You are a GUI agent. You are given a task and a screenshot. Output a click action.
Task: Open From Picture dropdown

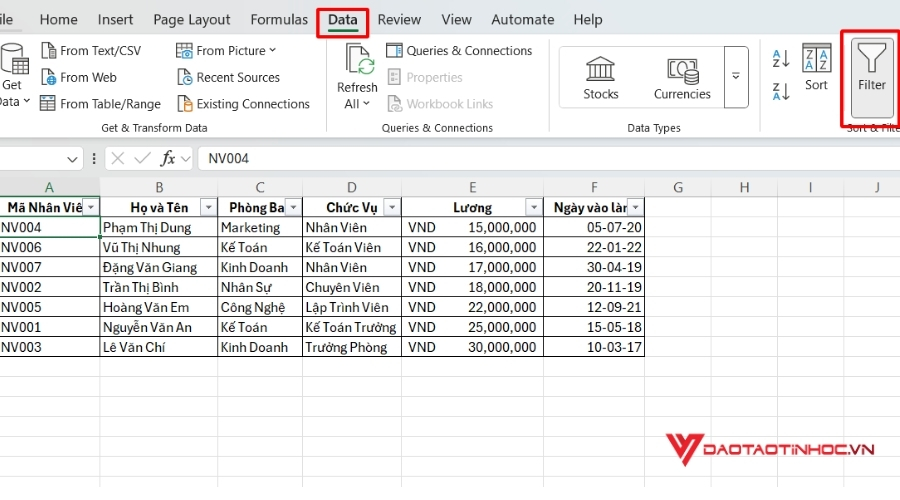(226, 51)
